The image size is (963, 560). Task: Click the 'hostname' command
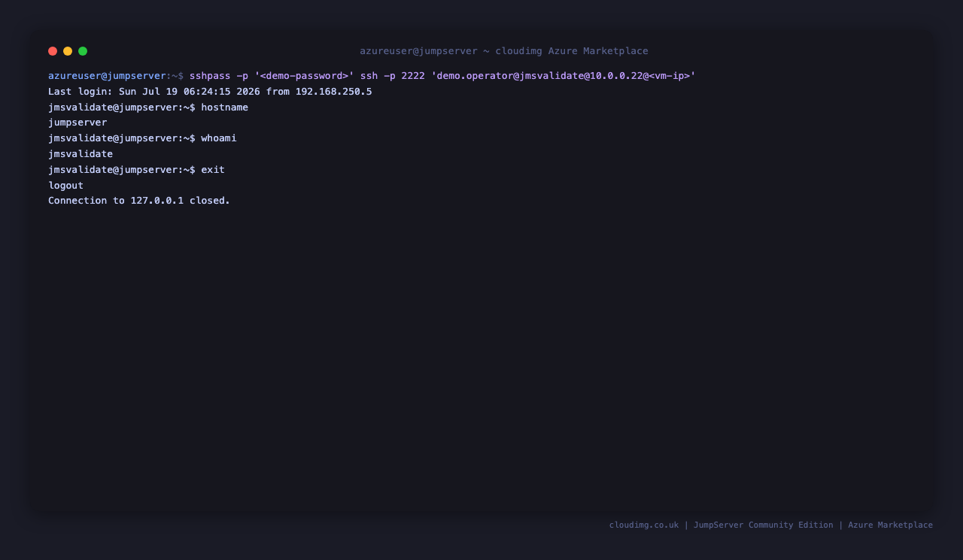pyautogui.click(x=224, y=107)
